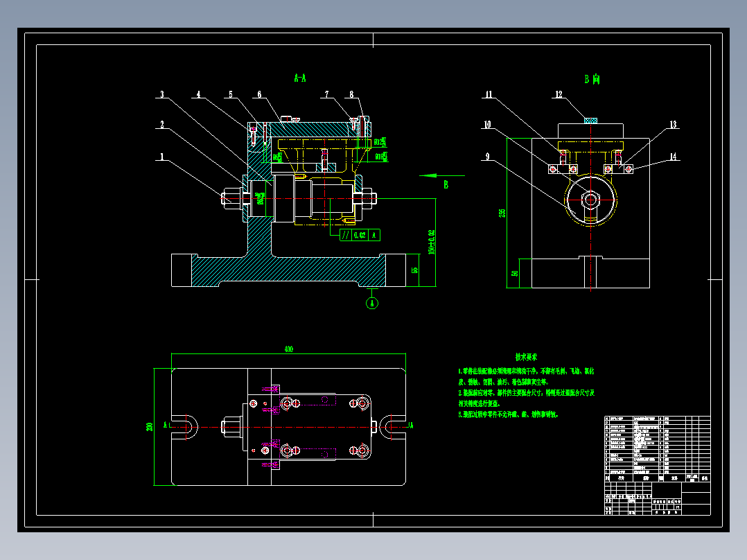The width and height of the screenshot is (747, 560).
Task: Select part balloon number 10
Action: coord(487,124)
